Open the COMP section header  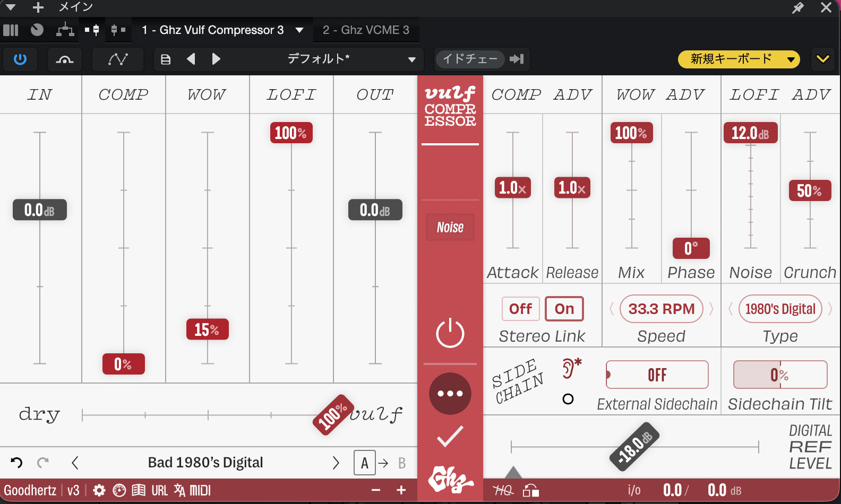124,94
